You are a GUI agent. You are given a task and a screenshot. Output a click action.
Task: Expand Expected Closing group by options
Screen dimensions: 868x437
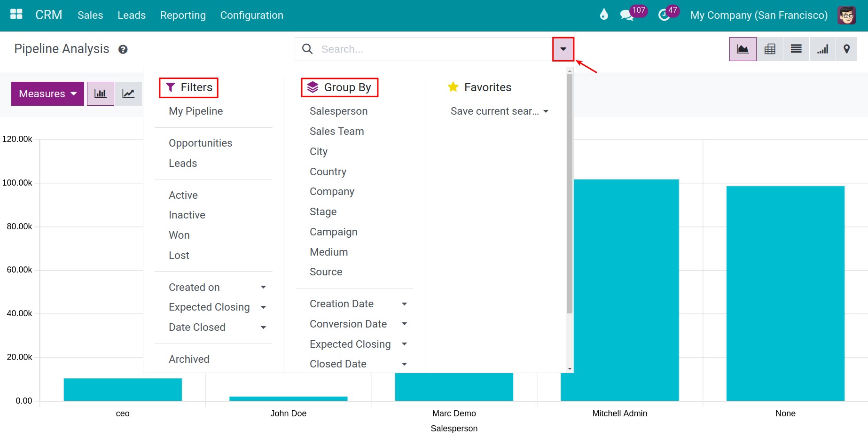coord(404,344)
